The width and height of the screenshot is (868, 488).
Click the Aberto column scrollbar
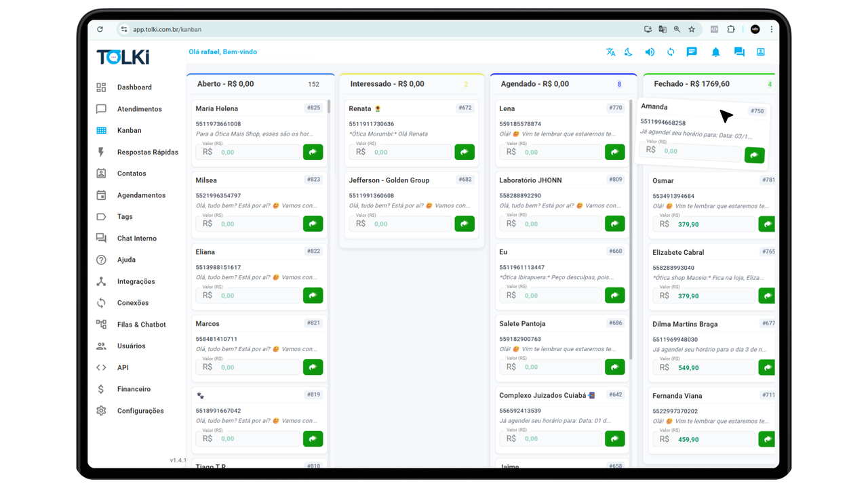[x=329, y=106]
